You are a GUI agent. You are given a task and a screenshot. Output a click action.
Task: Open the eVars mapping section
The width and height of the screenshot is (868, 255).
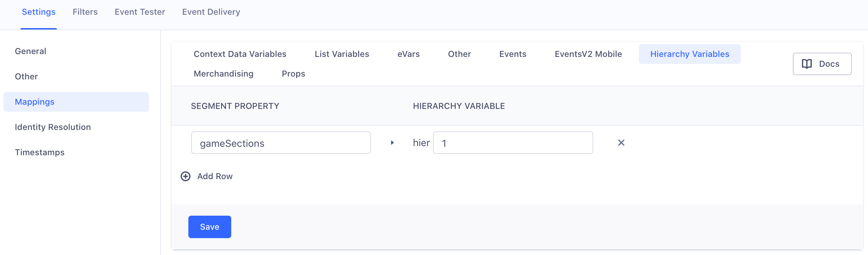408,54
